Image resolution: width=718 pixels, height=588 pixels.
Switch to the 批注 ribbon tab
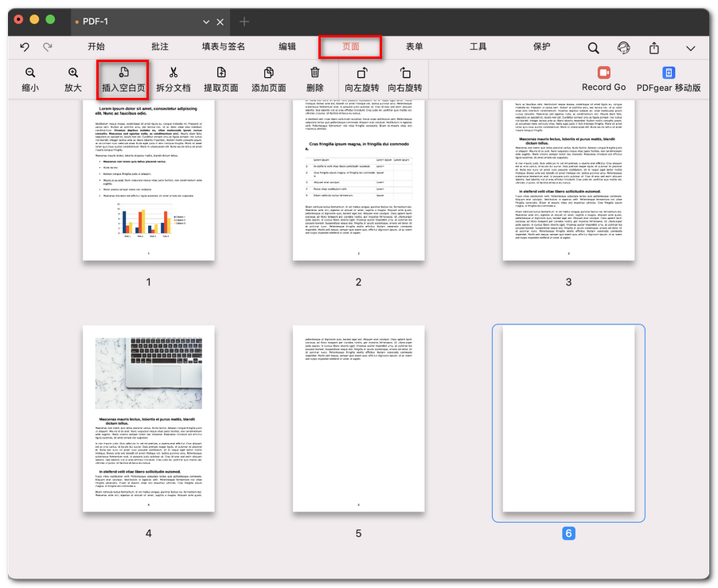coord(160,47)
